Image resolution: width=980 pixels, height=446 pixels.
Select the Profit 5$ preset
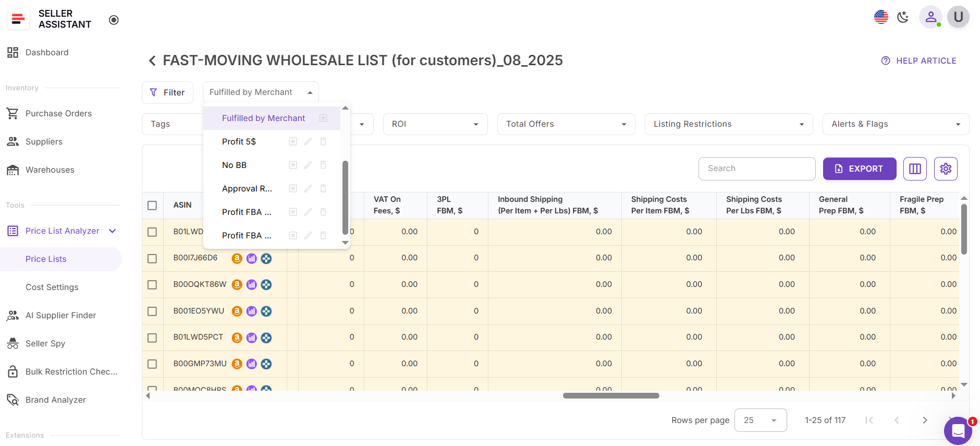(x=239, y=141)
